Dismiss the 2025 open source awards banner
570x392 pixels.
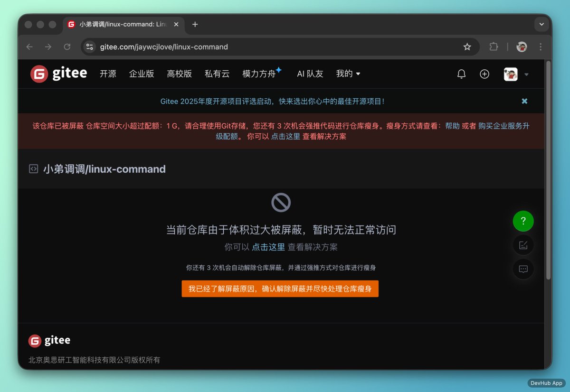coord(524,101)
